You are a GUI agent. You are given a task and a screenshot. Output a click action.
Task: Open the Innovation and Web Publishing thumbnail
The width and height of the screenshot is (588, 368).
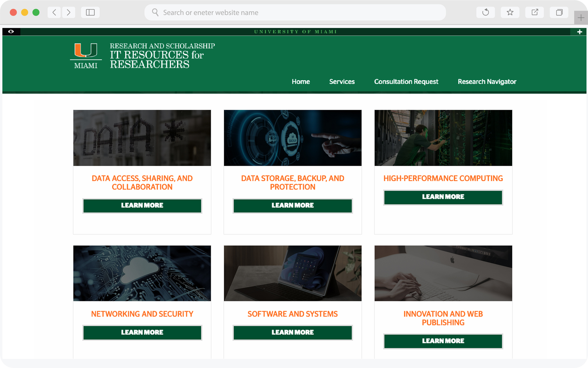[443, 273]
